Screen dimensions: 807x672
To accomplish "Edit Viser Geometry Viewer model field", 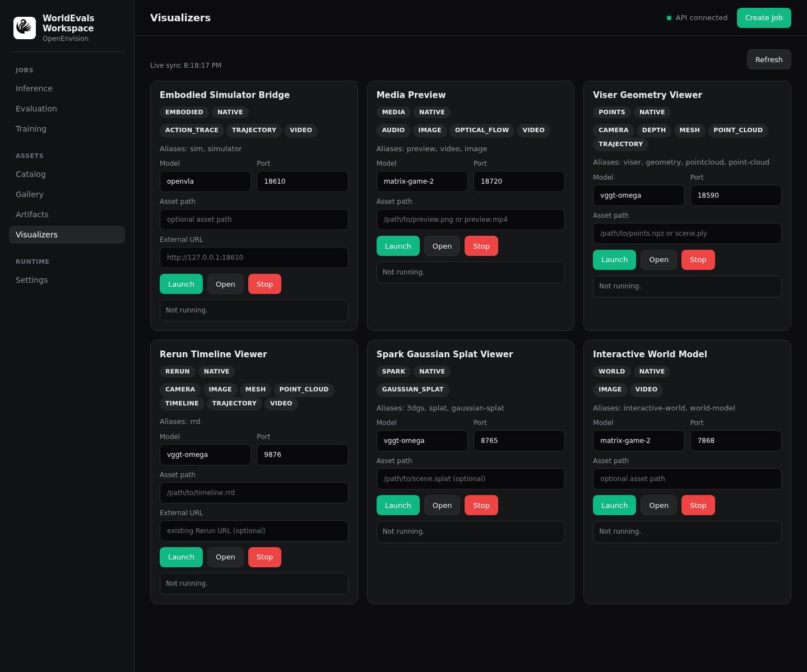I will 639,195.
